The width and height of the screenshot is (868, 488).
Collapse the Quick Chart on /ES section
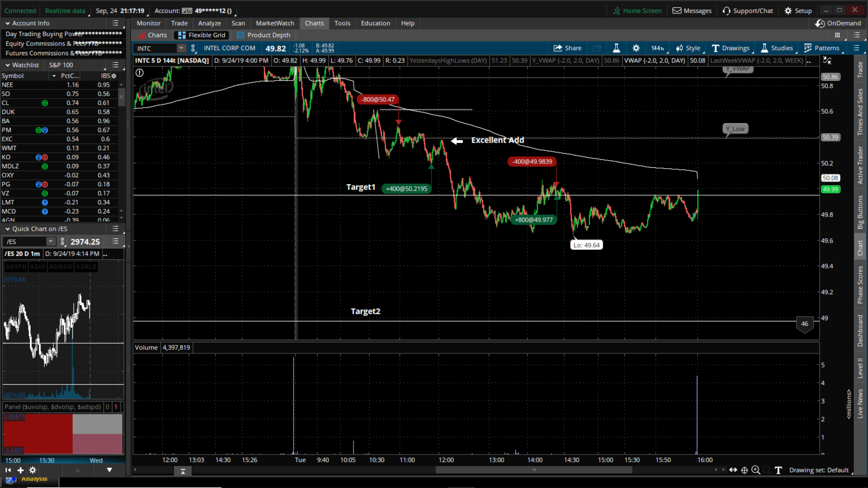pyautogui.click(x=7, y=229)
